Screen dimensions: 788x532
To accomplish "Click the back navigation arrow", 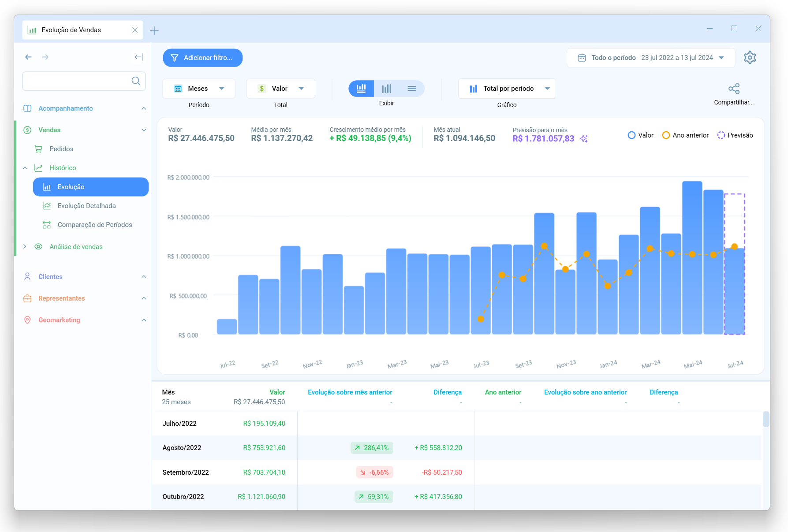I will pyautogui.click(x=29, y=57).
